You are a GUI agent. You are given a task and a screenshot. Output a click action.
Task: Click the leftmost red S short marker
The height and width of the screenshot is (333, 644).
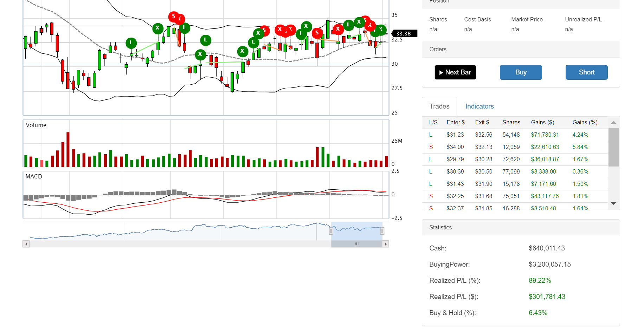pyautogui.click(x=174, y=17)
